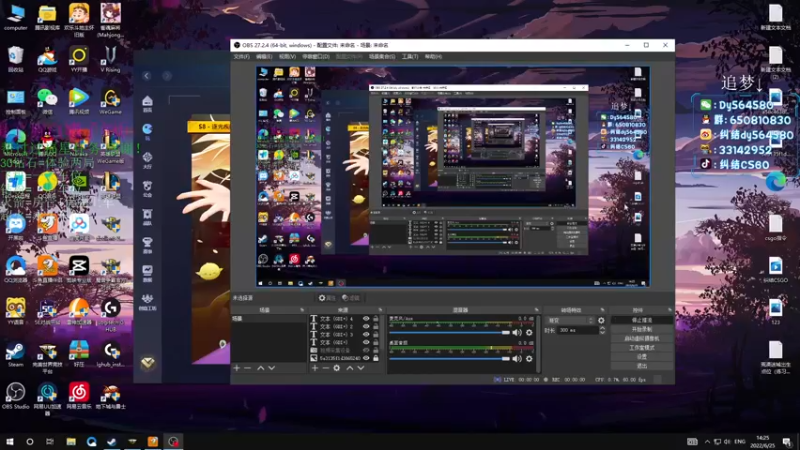
Task: Open Recycle Bin desktop icon
Action: [x=15, y=59]
